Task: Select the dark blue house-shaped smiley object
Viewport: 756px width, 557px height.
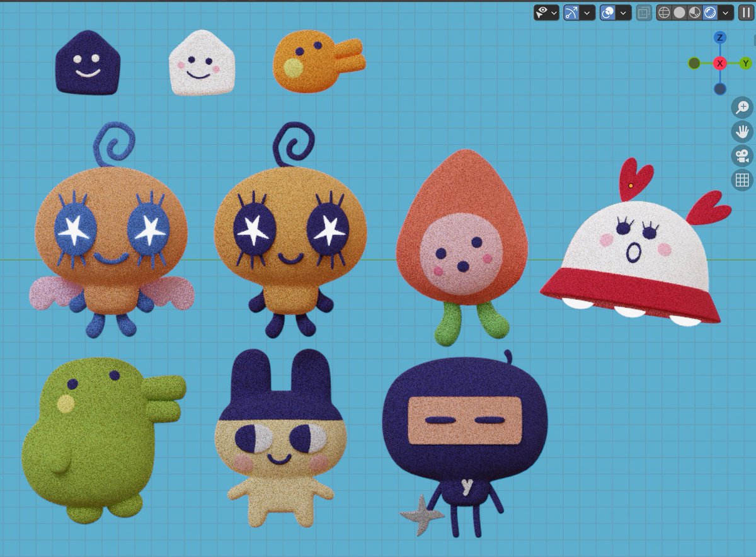Action: coord(88,64)
